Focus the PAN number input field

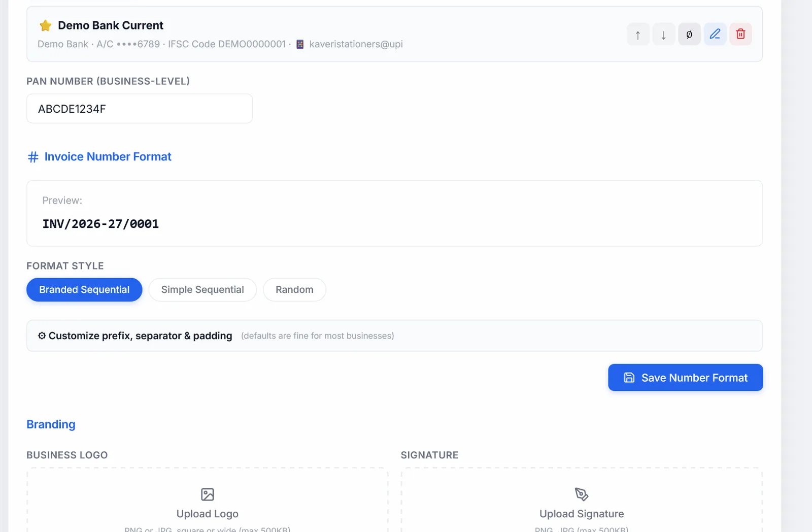140,109
